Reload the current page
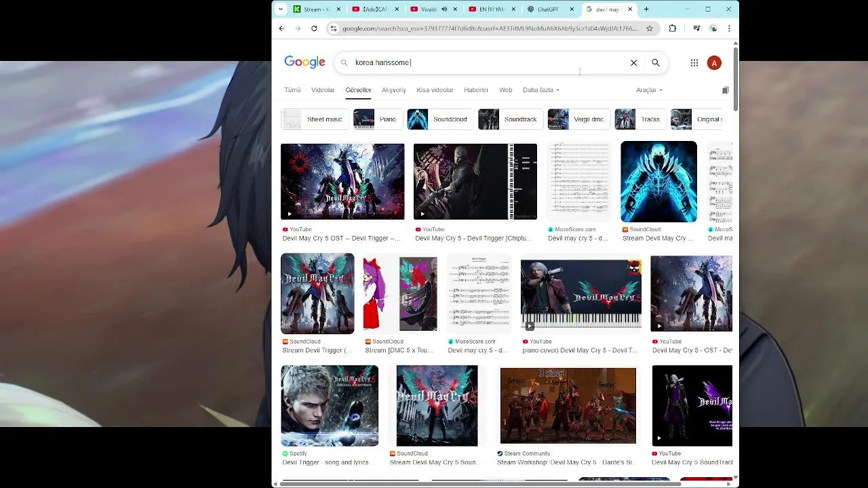The width and height of the screenshot is (868, 488). [314, 28]
